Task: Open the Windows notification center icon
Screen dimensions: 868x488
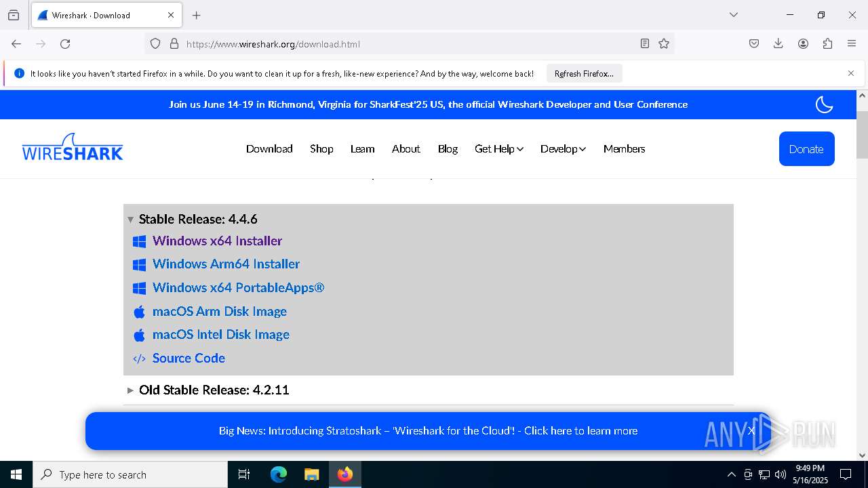Action: pyautogui.click(x=846, y=474)
